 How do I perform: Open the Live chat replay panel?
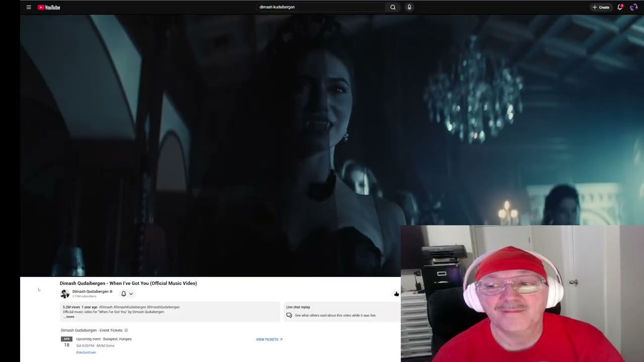[342, 311]
